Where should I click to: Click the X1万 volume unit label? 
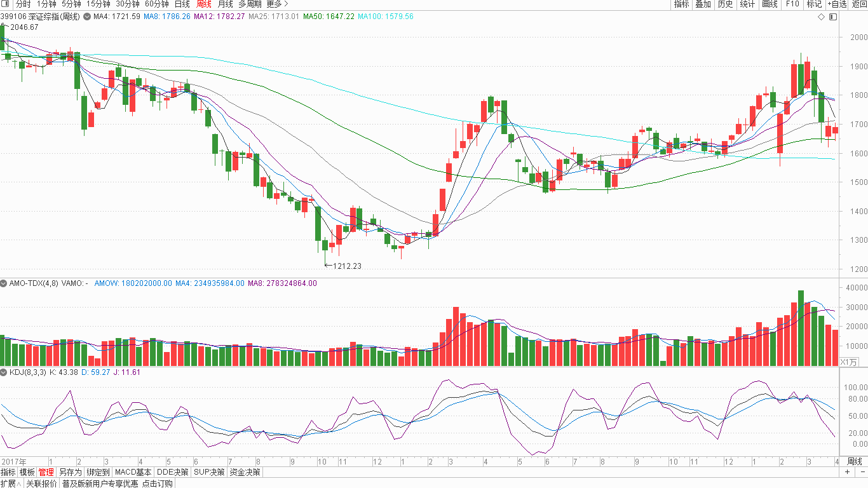(x=849, y=362)
